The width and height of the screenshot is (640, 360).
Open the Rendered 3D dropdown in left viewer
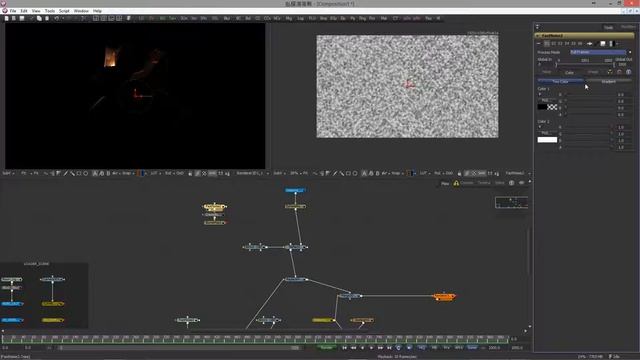tap(253, 173)
